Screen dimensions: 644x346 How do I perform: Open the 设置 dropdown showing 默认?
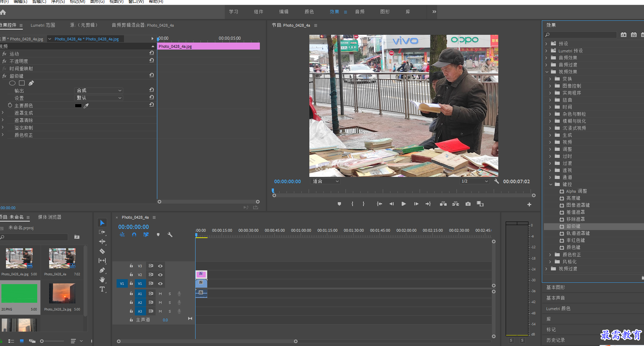pyautogui.click(x=99, y=98)
